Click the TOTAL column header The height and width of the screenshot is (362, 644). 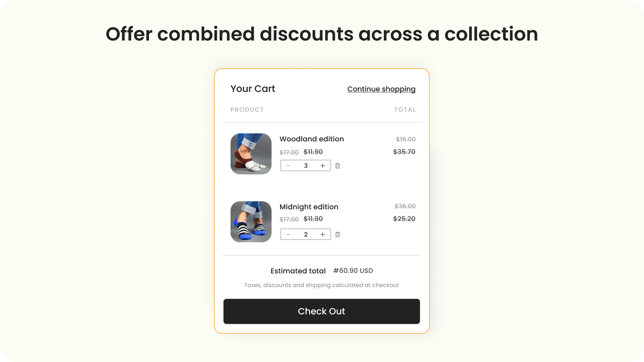(405, 110)
